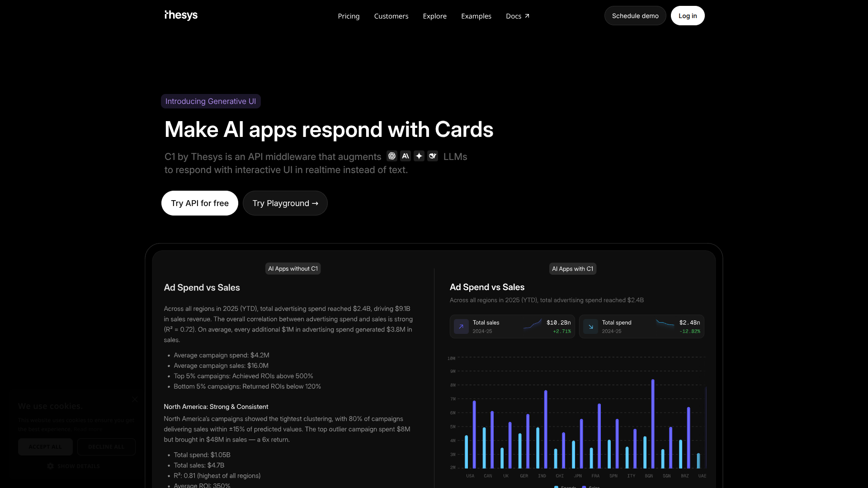Screen dimensions: 868x488
Task: Click the OpenAI logo icon
Action: pos(392,156)
